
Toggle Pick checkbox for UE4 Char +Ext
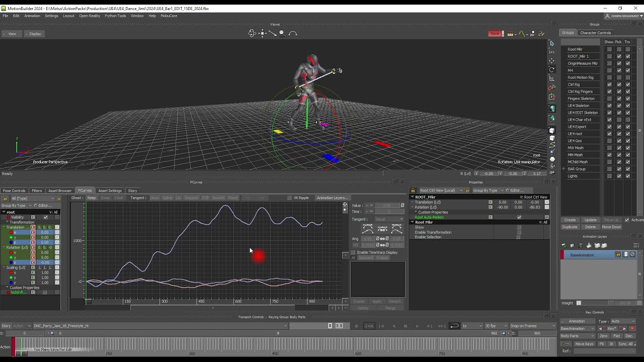pyautogui.click(x=619, y=120)
